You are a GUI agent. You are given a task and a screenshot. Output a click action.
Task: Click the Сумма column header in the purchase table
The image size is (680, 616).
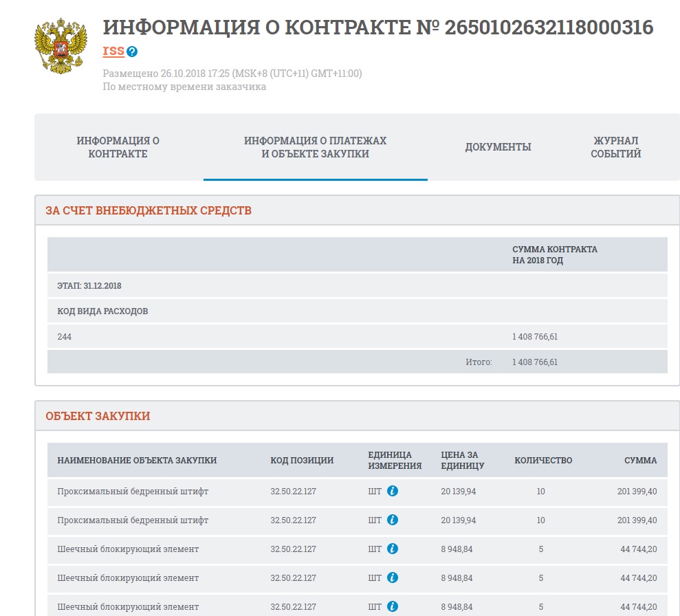pyautogui.click(x=640, y=461)
